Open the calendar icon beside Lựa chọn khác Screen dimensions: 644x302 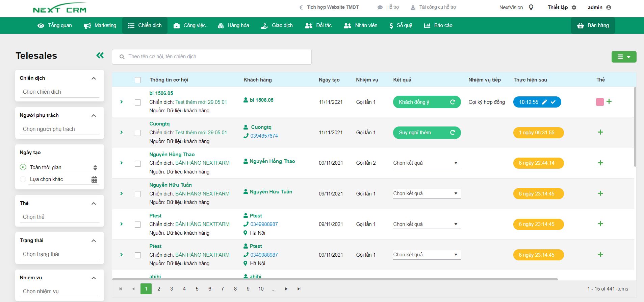(x=95, y=180)
